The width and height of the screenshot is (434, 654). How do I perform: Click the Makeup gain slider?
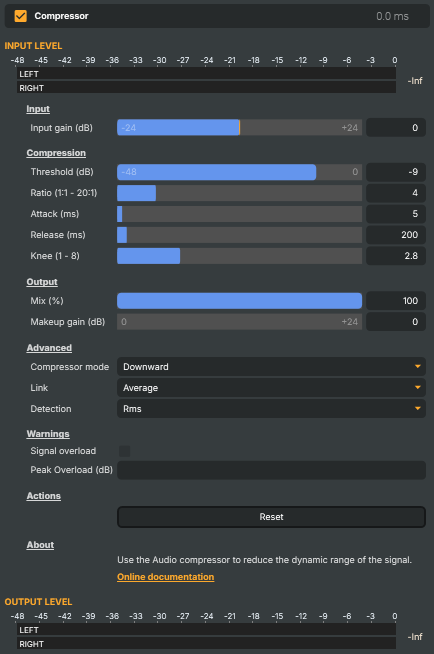point(239,322)
